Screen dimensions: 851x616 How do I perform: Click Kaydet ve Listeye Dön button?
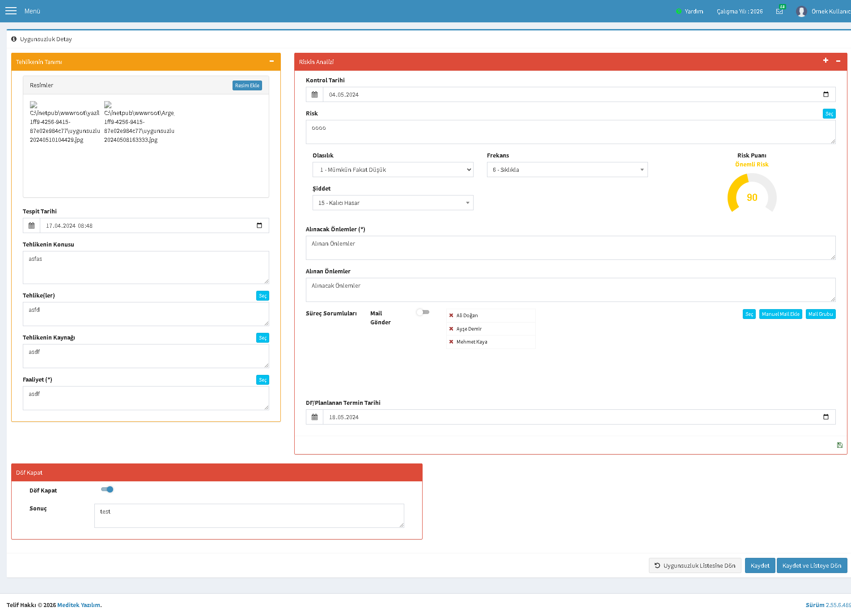tap(812, 565)
